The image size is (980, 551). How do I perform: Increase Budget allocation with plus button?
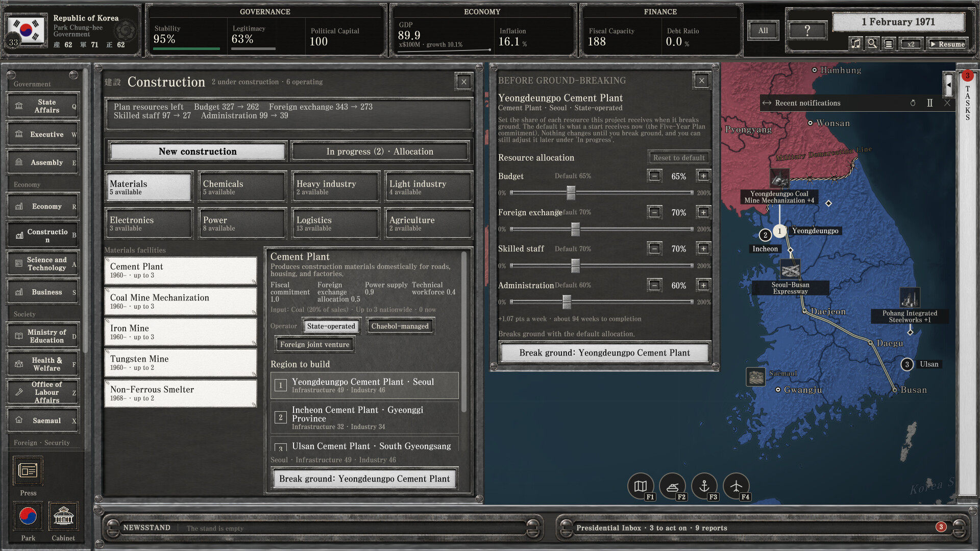tap(703, 176)
